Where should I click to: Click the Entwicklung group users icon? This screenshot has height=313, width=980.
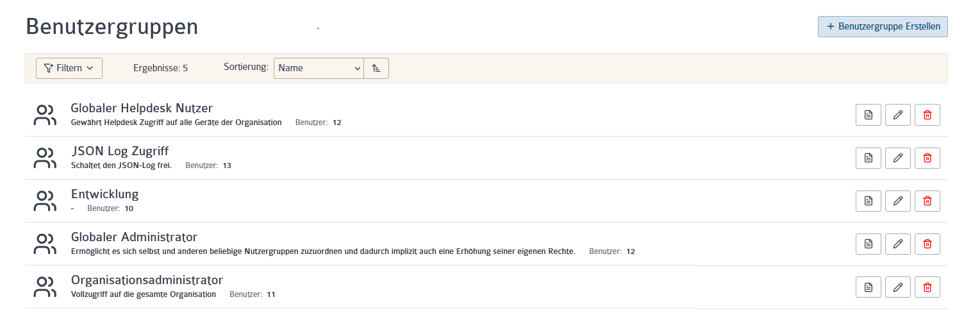44,201
